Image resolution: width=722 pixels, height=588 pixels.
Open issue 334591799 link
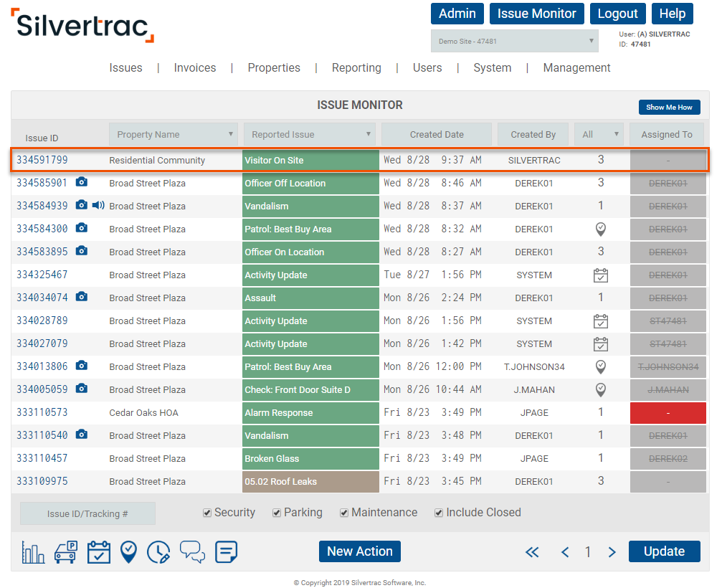[42, 160]
